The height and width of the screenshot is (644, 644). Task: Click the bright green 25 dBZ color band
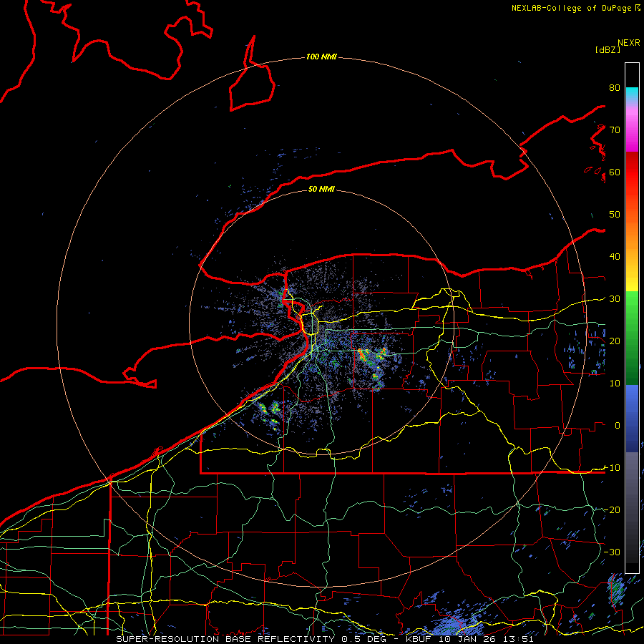pos(632,320)
